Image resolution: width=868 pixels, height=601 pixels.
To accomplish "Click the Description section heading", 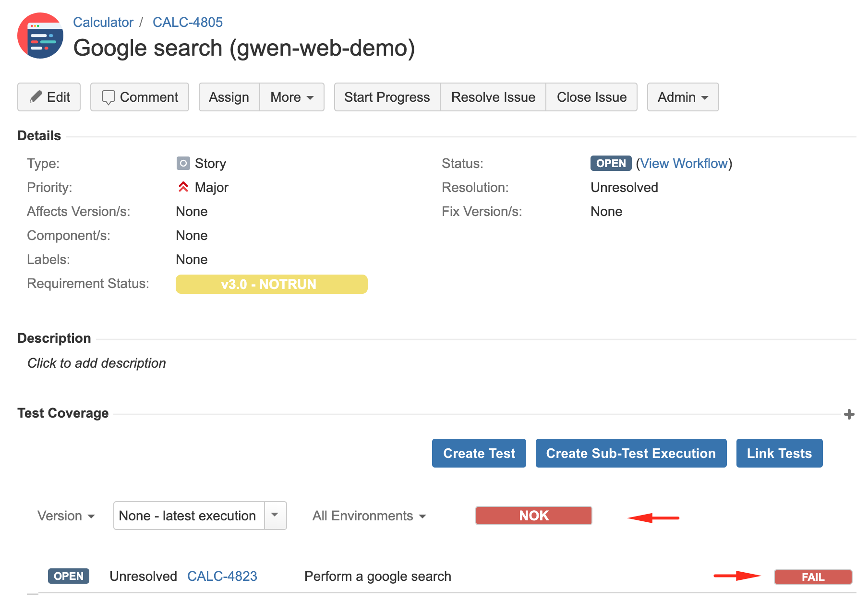I will click(x=54, y=338).
